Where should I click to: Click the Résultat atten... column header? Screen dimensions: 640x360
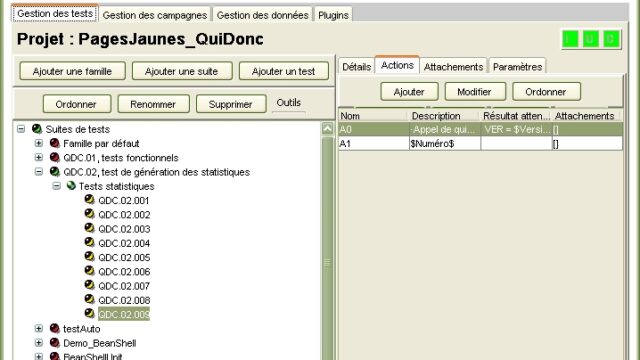coord(516,116)
